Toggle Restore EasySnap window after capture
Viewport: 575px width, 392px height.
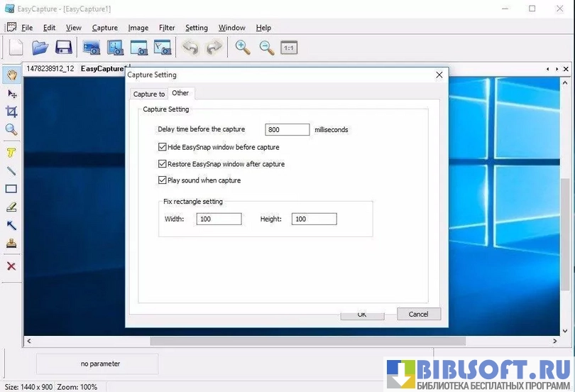tap(163, 164)
